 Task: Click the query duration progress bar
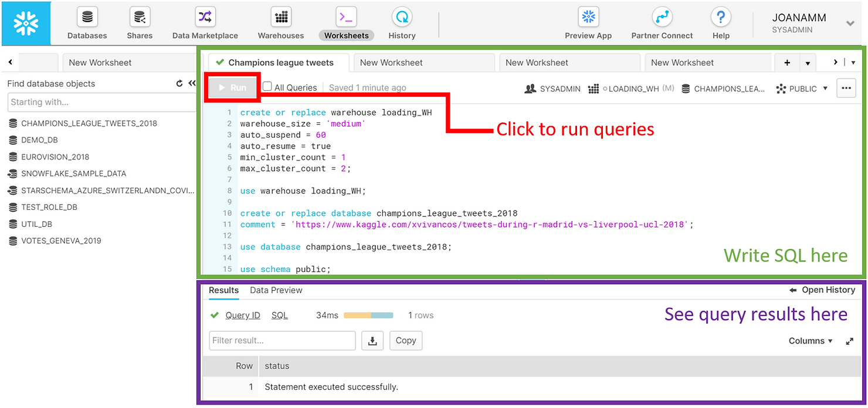368,315
